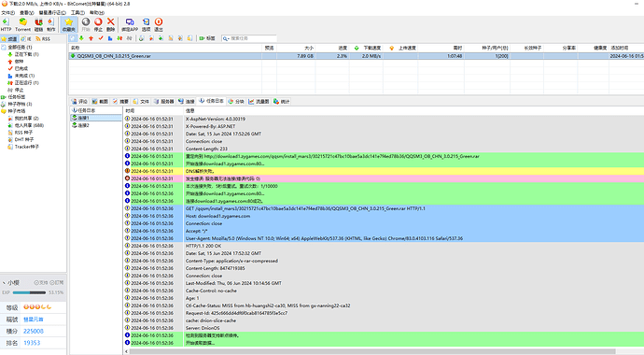The image size is (644, 355).
Task: Click the Tags (标签) button in filter bar
Action: [207, 38]
